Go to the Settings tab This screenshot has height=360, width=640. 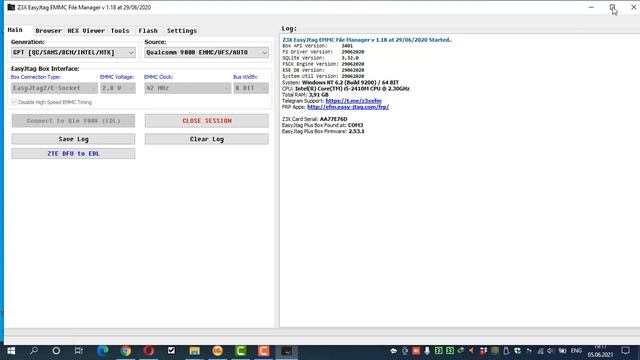(x=182, y=31)
